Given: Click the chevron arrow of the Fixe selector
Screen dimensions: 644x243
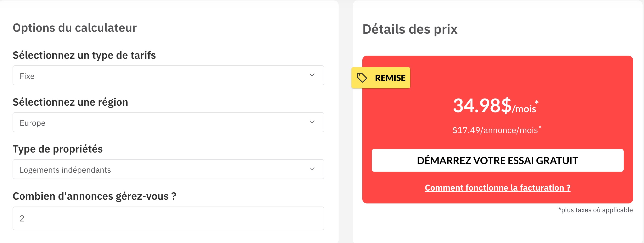Looking at the screenshot, I should (x=312, y=75).
